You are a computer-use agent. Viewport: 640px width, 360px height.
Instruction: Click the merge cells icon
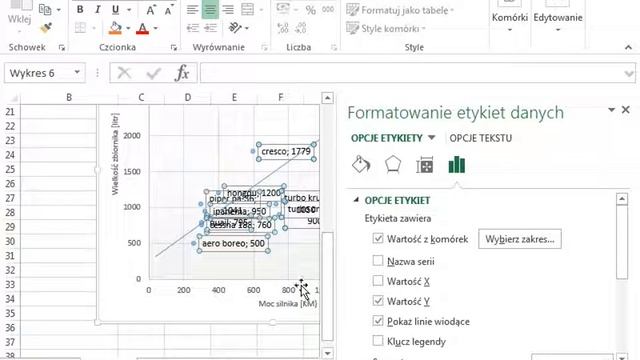coord(247,9)
